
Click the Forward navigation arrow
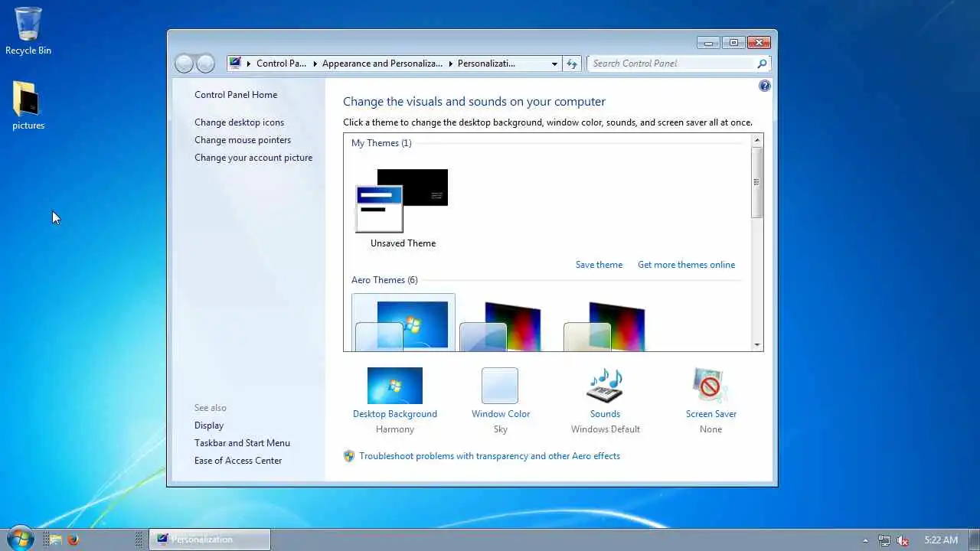coord(205,64)
